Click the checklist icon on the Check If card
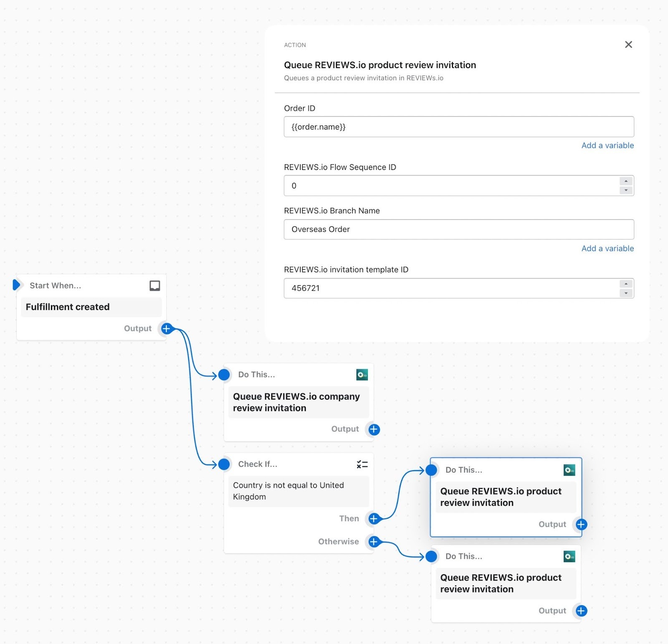The height and width of the screenshot is (644, 668). 362,464
